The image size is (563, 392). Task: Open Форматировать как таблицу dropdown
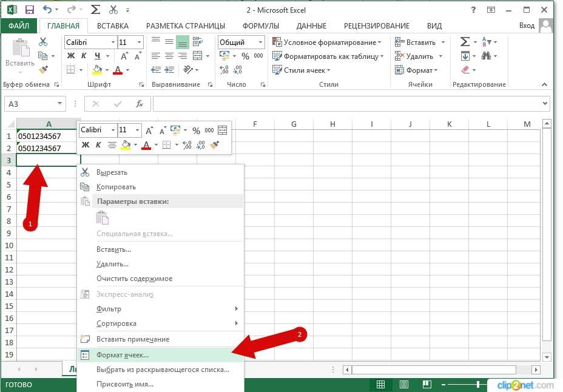[328, 56]
